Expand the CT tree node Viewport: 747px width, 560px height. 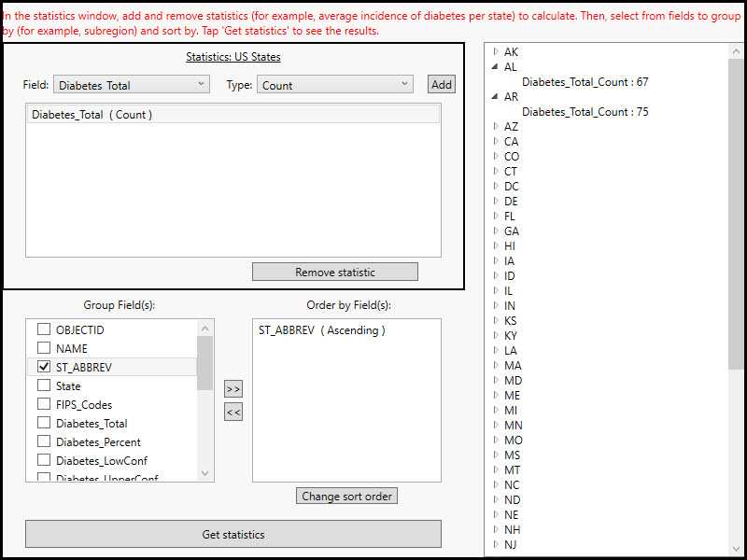[x=496, y=171]
